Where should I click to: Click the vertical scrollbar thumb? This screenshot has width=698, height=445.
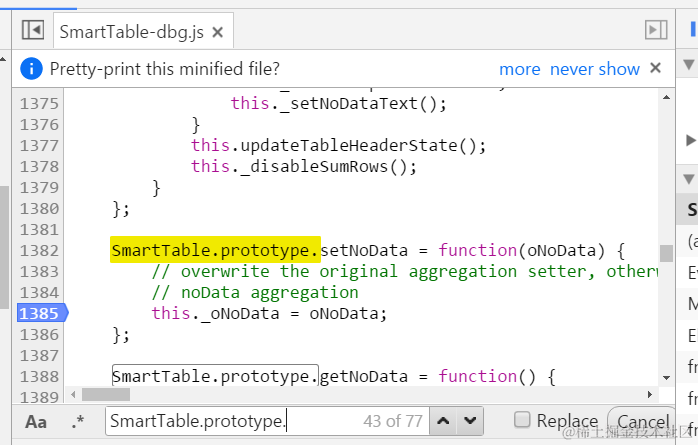[x=666, y=253]
